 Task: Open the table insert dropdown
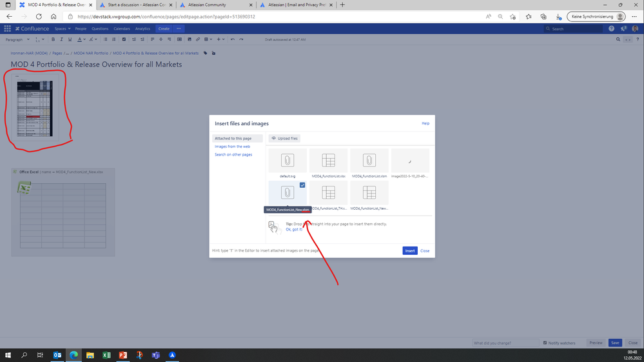point(208,39)
